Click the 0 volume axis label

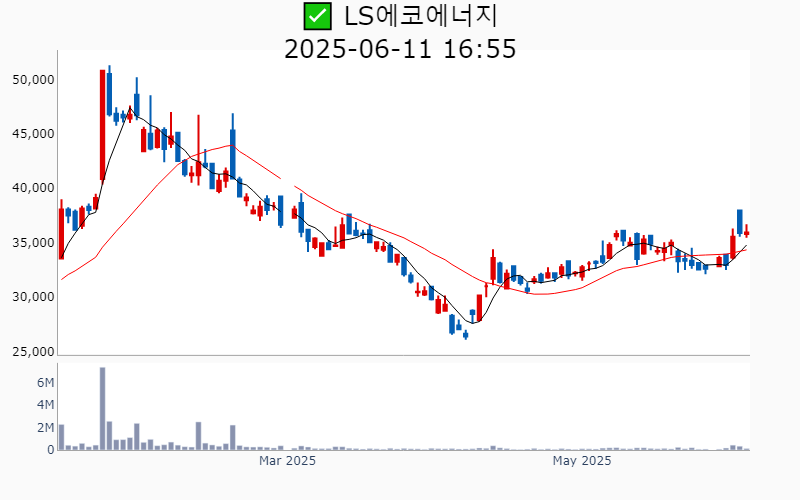point(51,450)
